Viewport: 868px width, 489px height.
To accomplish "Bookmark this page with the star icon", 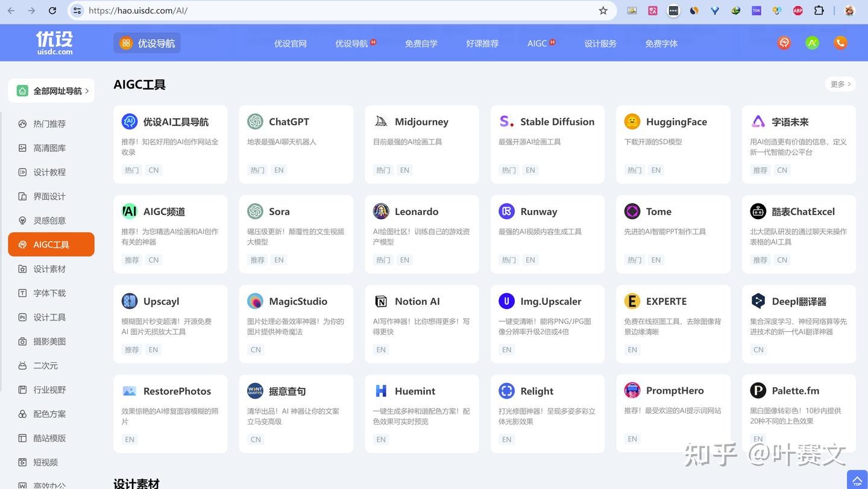I will click(603, 11).
